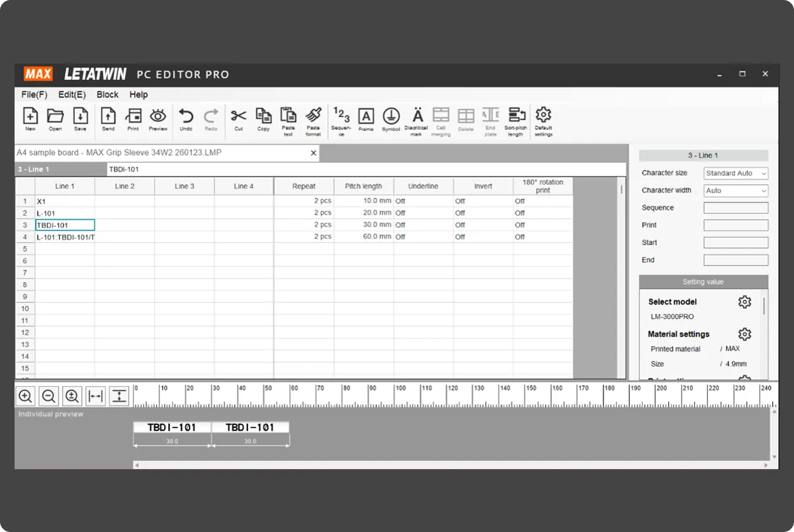Image resolution: width=794 pixels, height=532 pixels.
Task: Click the second TBDI-101 label preview
Action: [250, 427]
